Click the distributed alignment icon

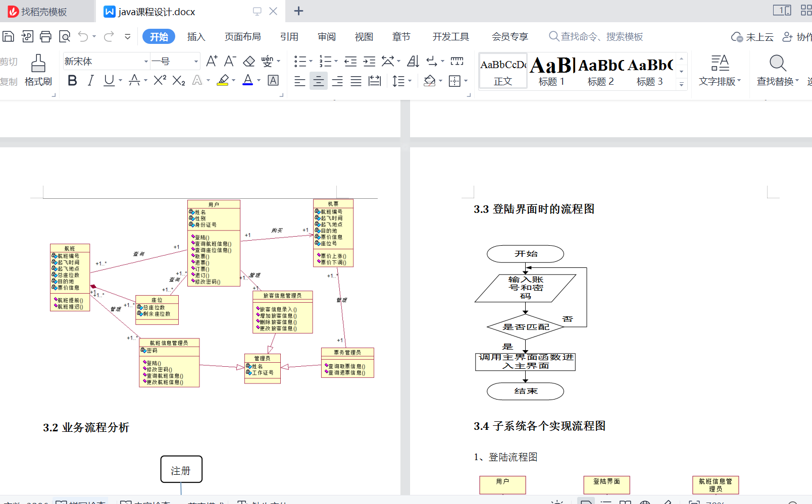pyautogui.click(x=375, y=81)
